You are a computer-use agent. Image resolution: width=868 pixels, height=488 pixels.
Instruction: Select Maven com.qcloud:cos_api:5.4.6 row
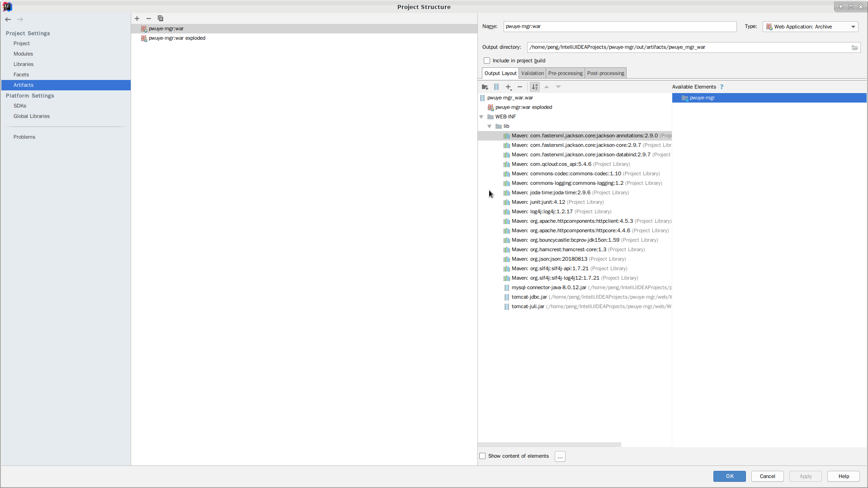(x=575, y=164)
